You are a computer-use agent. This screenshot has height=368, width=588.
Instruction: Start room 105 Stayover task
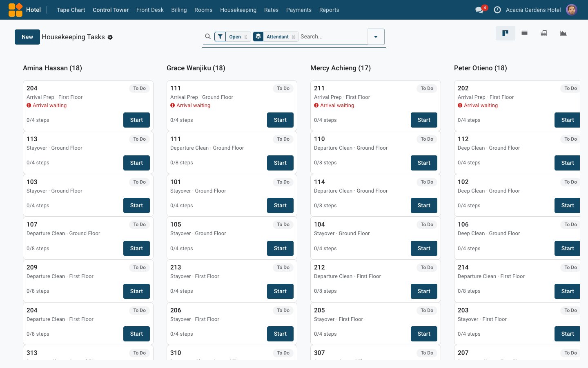pos(280,248)
